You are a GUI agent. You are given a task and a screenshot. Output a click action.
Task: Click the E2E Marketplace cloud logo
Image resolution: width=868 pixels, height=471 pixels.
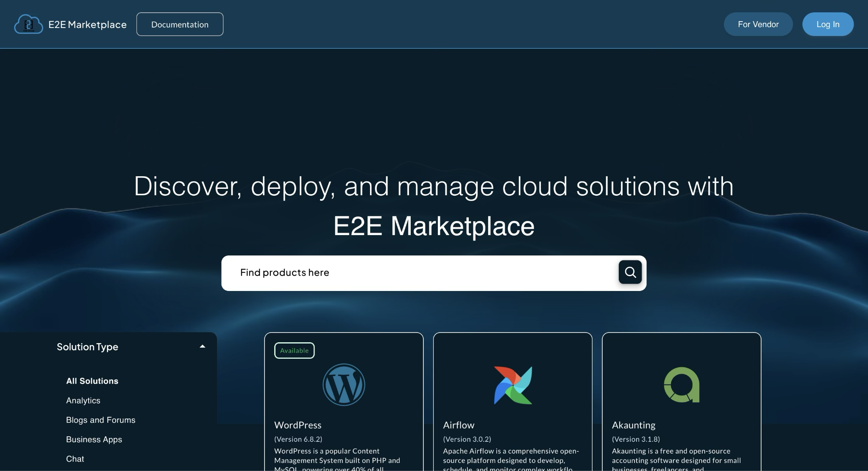pyautogui.click(x=28, y=24)
